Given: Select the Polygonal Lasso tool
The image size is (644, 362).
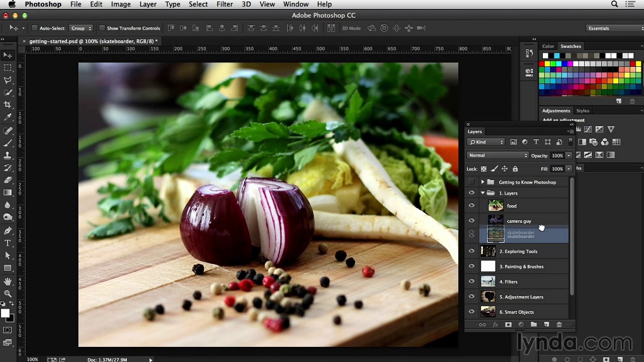Looking at the screenshot, I should (x=8, y=80).
